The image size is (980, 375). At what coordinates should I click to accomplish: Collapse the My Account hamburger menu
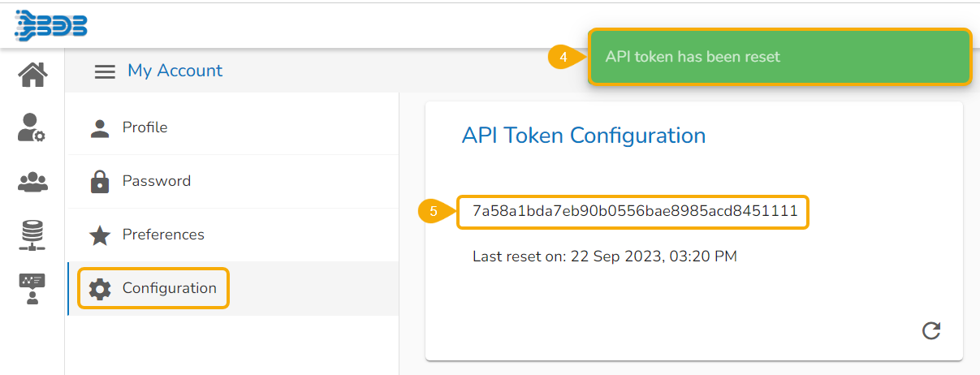105,71
